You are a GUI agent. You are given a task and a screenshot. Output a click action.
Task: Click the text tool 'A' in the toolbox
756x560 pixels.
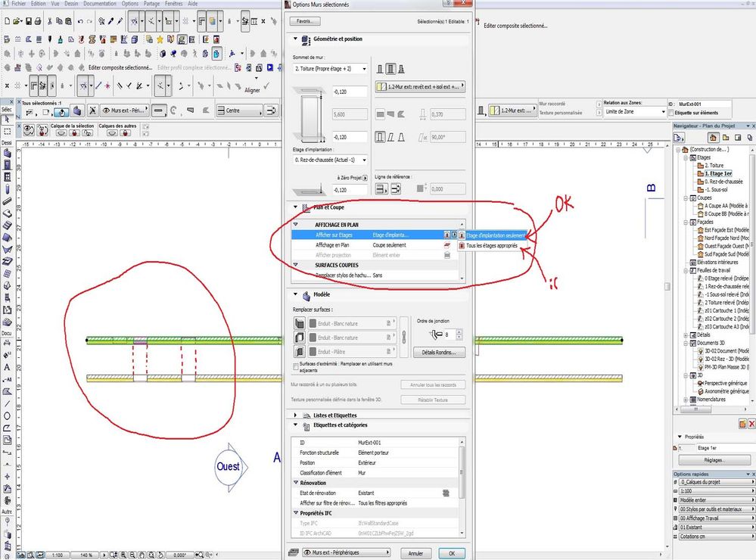point(7,367)
